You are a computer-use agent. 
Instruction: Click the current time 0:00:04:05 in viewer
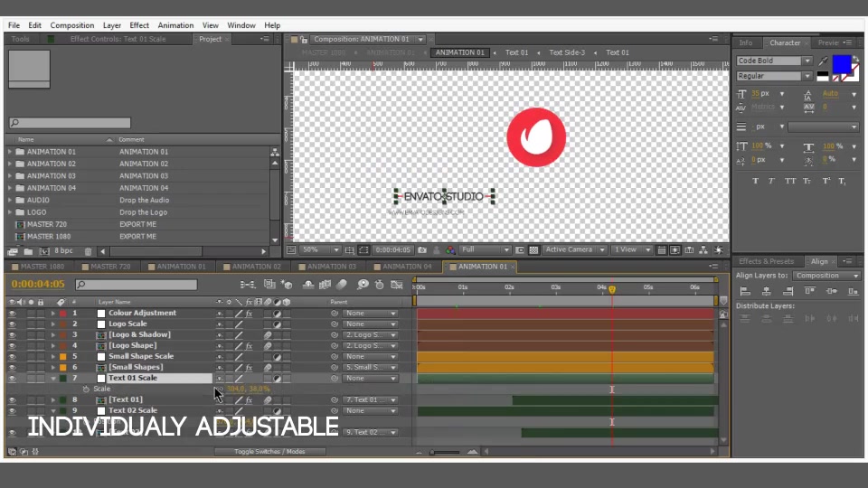(x=393, y=250)
